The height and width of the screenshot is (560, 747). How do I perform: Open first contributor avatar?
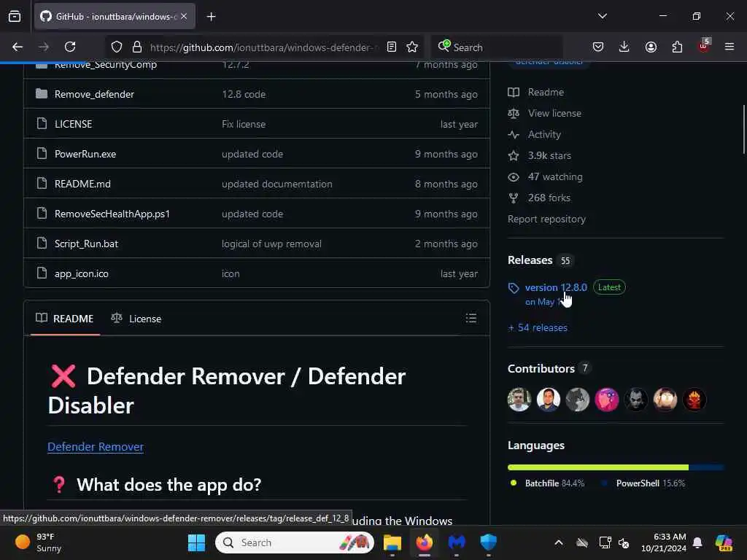tap(519, 400)
